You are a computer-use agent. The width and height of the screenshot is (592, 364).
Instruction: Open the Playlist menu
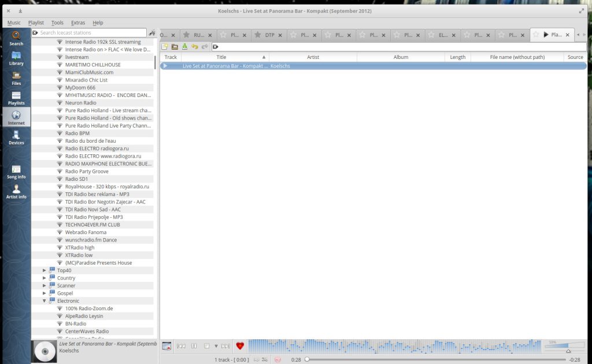pos(36,23)
